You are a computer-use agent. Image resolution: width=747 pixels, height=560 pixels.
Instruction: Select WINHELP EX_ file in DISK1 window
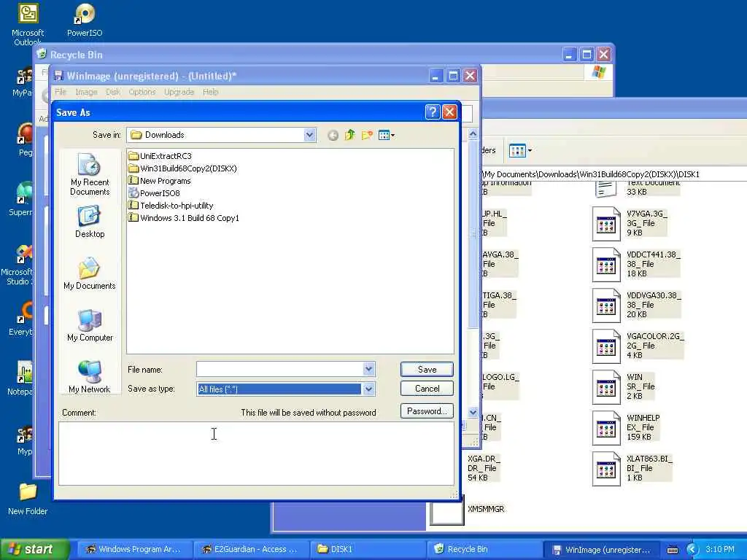pyautogui.click(x=627, y=427)
